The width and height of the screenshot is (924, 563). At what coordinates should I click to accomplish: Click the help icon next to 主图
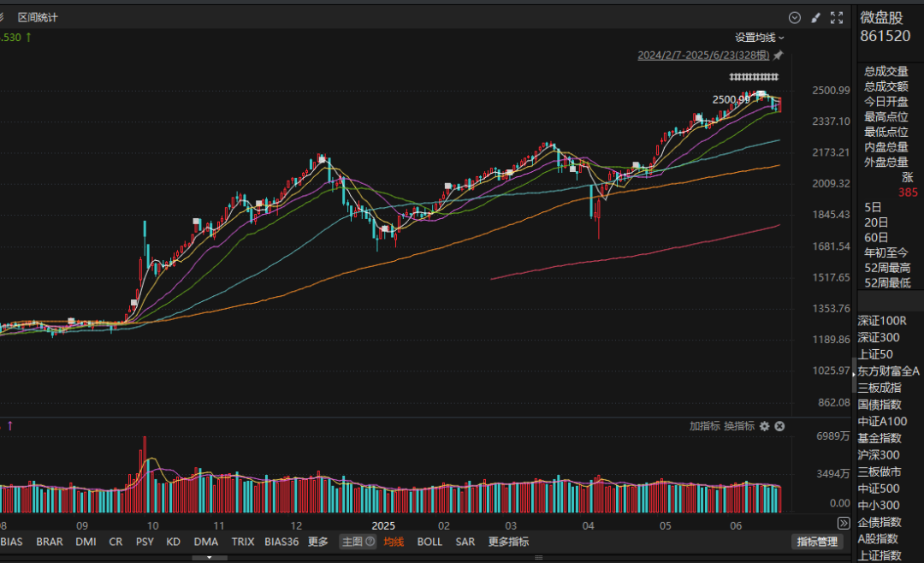click(x=370, y=542)
